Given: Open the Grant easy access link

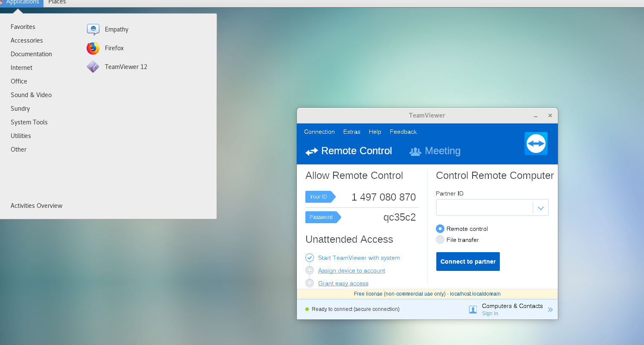Looking at the screenshot, I should [x=343, y=283].
